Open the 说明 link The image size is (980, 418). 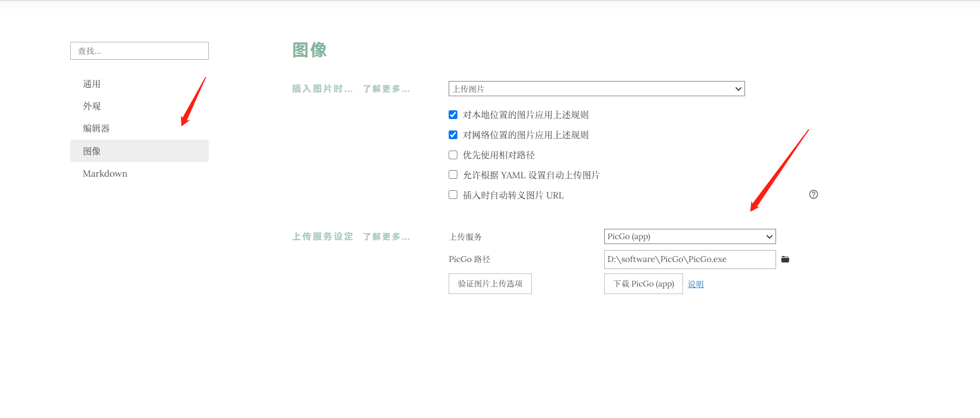point(696,284)
